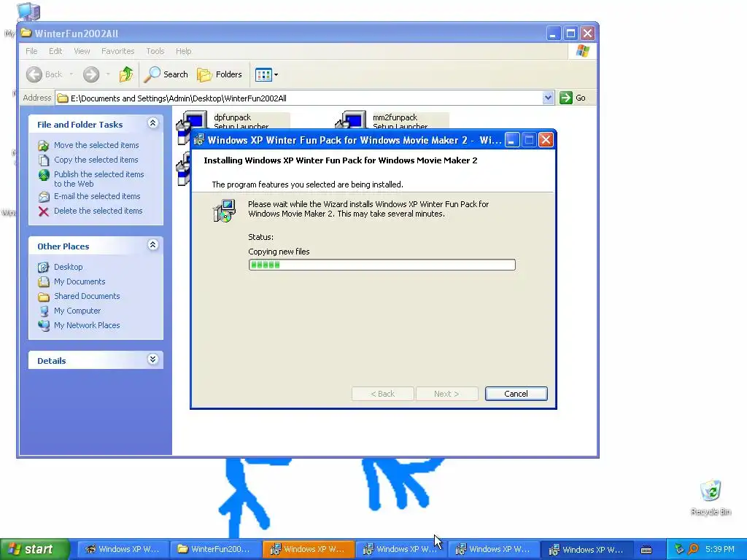Viewport: 747px width, 560px height.
Task: Click Publish the selected items to the Web
Action: [x=98, y=179]
